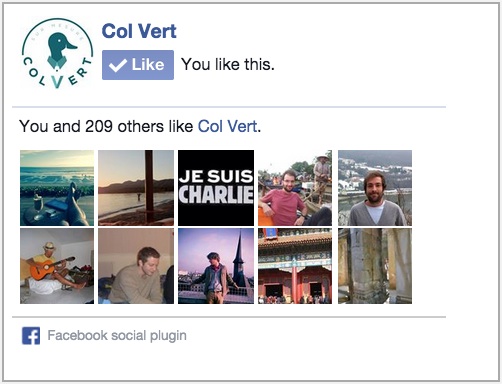Click the 'You like this.' text
This screenshot has height=384, width=502.
pyautogui.click(x=228, y=64)
